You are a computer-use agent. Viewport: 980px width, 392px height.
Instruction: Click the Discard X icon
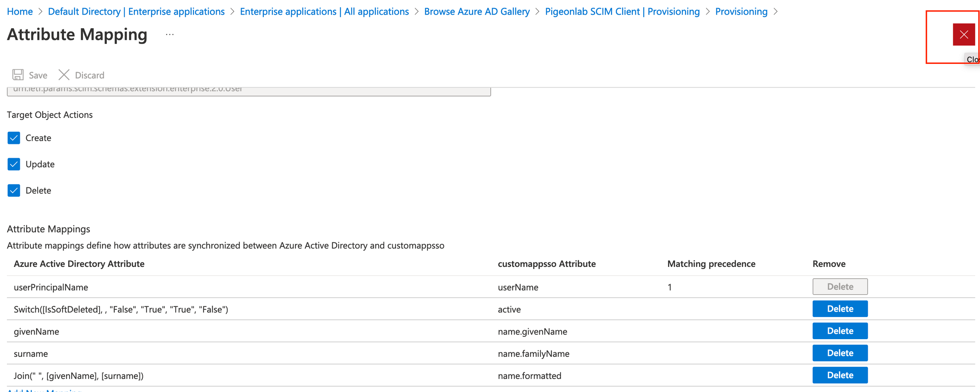[64, 75]
